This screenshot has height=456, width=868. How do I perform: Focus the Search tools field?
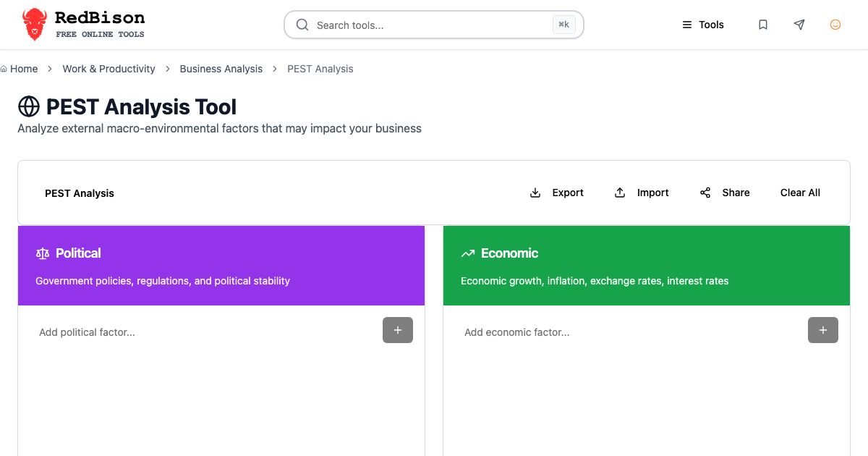434,25
